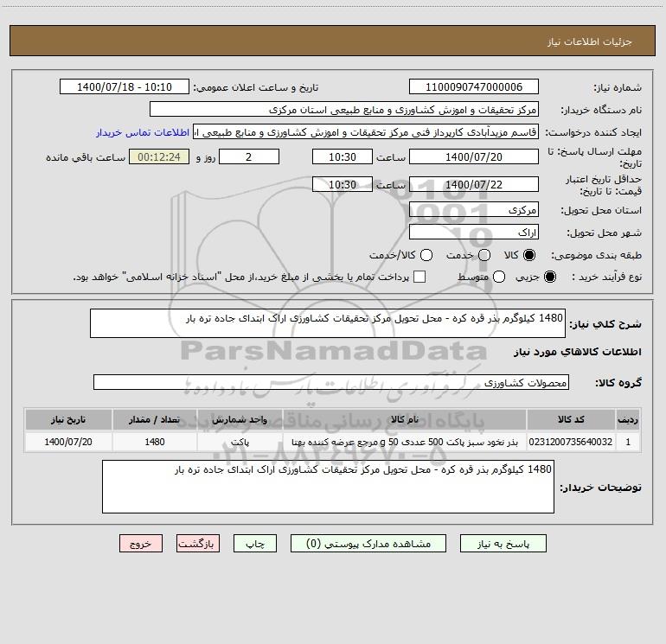The height and width of the screenshot is (644, 666).
Task: Click اطلاعات کالاهای مورد نیاز heading
Action: 577,352
